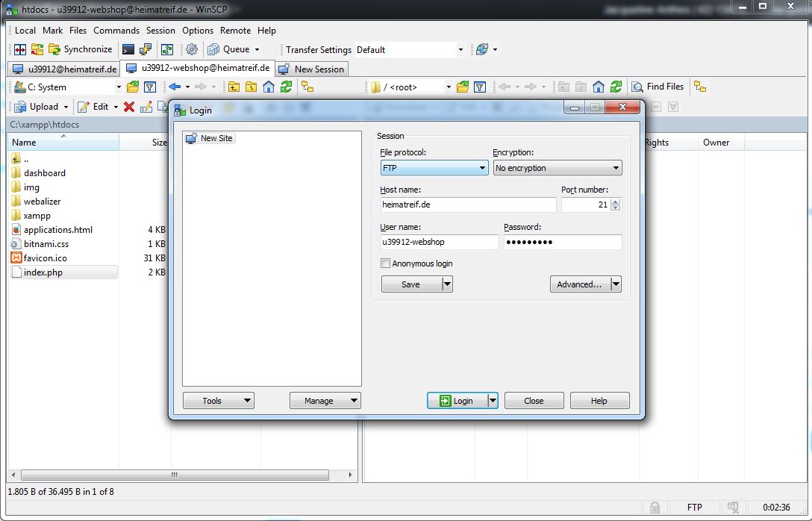Open directory icon in remote panel toolbar
The image size is (812, 521).
coord(463,87)
